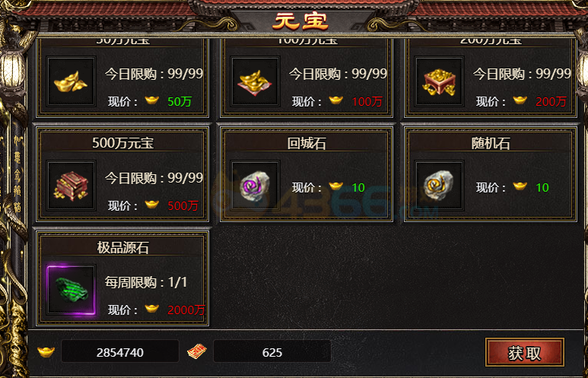Click the 2854740 gold balance field

[120, 351]
